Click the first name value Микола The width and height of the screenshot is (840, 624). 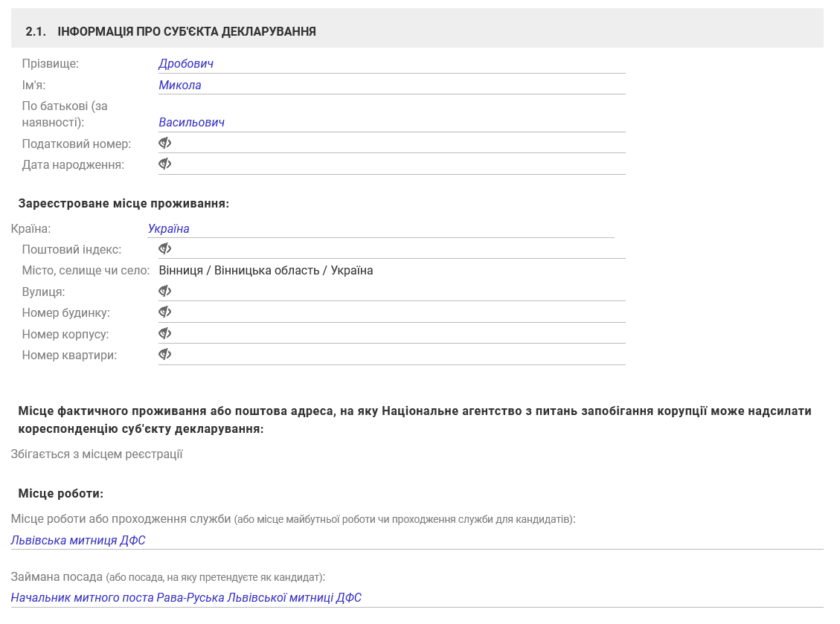pos(180,85)
